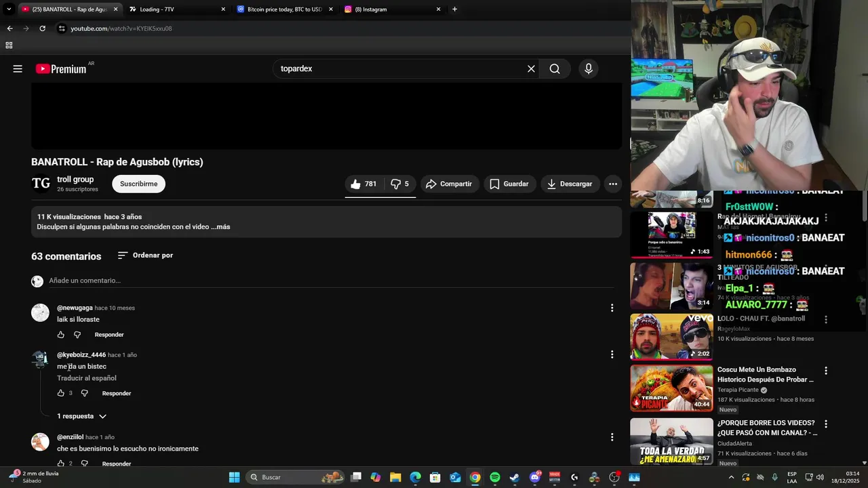Switch to Bitcoin price today tab
This screenshot has width=868, height=488.
(283, 9)
